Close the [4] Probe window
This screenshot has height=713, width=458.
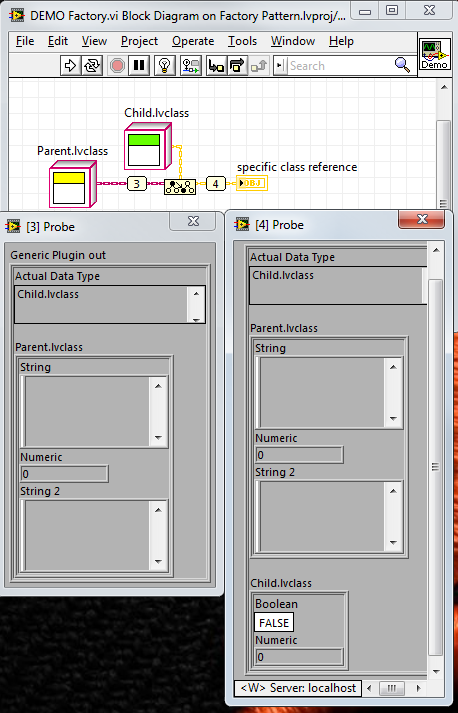(422, 219)
